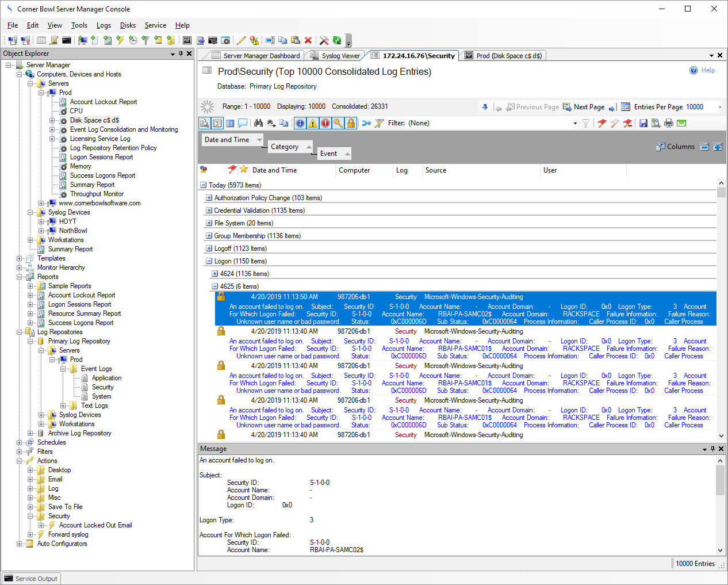Open the Entries Per Page dropdown

[x=720, y=107]
